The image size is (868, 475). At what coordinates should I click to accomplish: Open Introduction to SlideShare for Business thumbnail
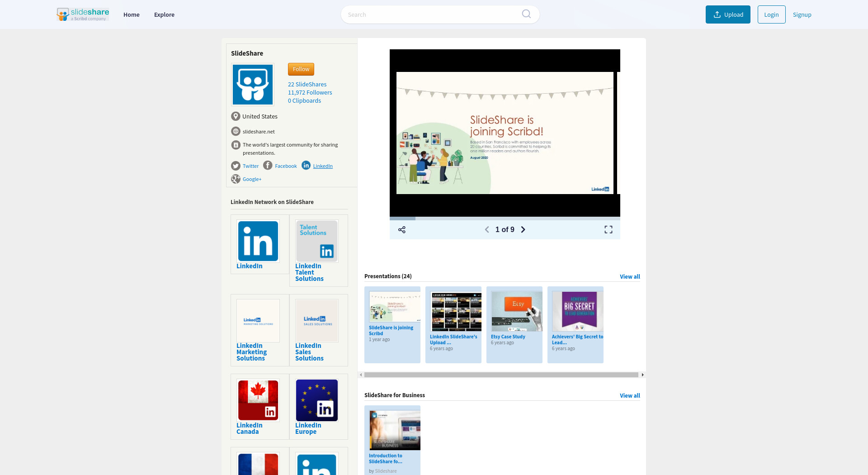[x=395, y=430]
